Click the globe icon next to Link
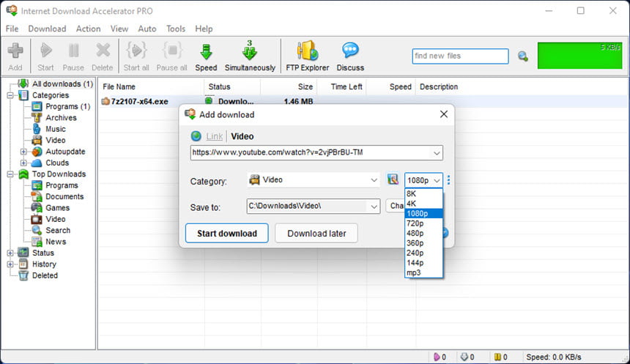 coord(196,136)
